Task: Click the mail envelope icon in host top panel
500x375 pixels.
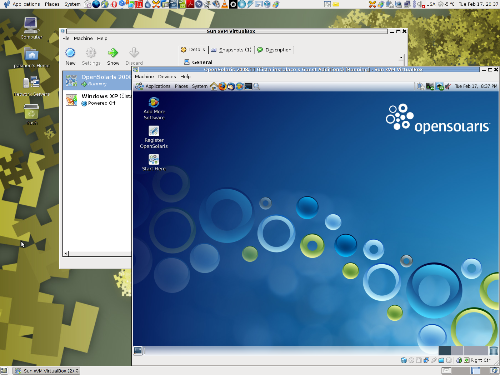Action: [x=336, y=4]
